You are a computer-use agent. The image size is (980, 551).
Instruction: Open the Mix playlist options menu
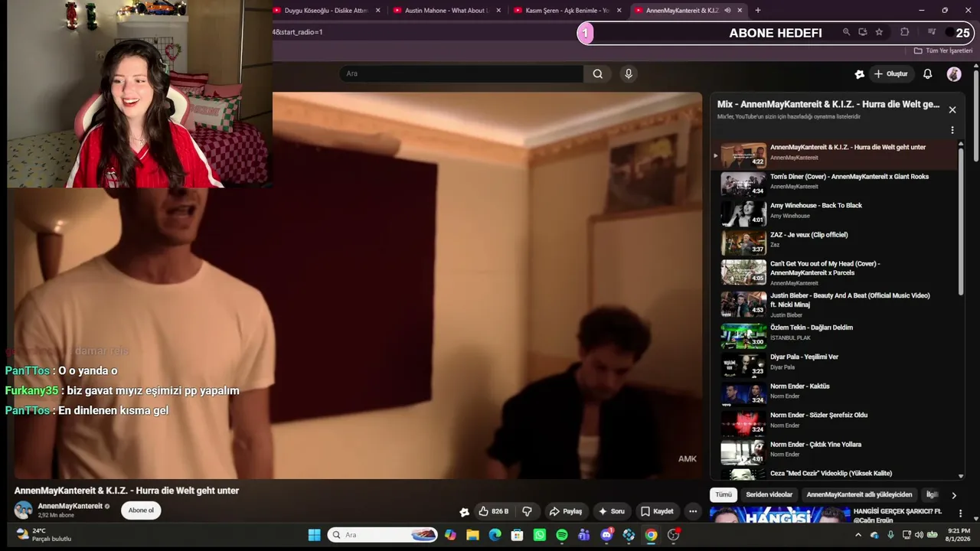tap(952, 130)
